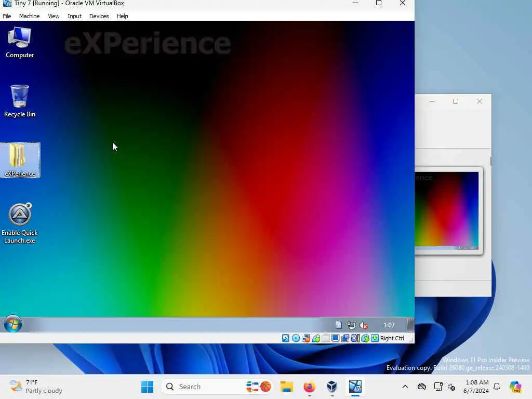Click the hard disk activity status icon

(286, 338)
